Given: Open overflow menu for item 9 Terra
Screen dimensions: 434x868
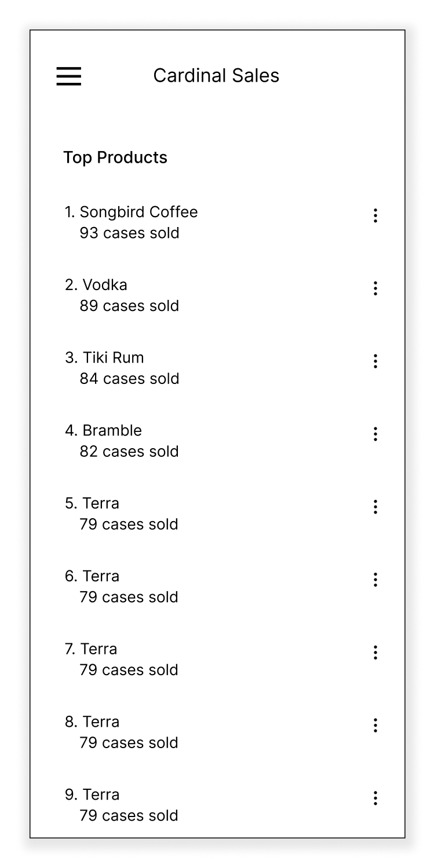Looking at the screenshot, I should (375, 798).
